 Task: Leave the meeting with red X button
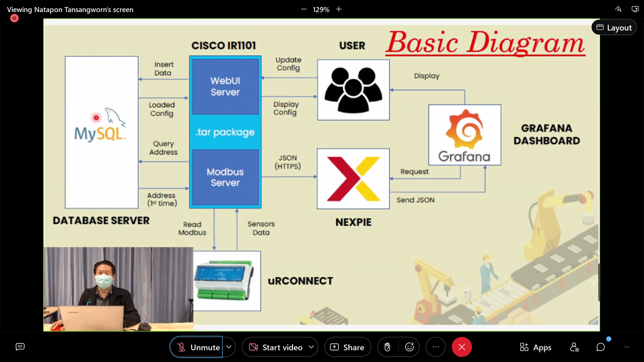[462, 347]
